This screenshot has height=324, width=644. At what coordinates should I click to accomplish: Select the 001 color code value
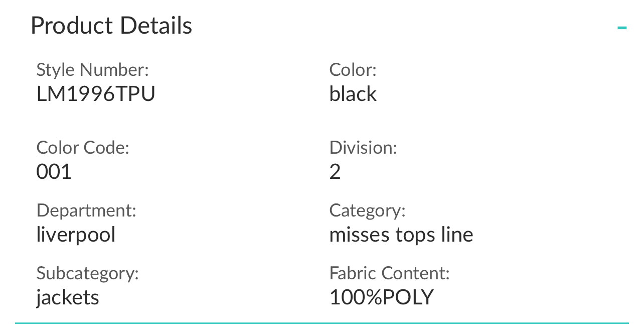[54, 172]
